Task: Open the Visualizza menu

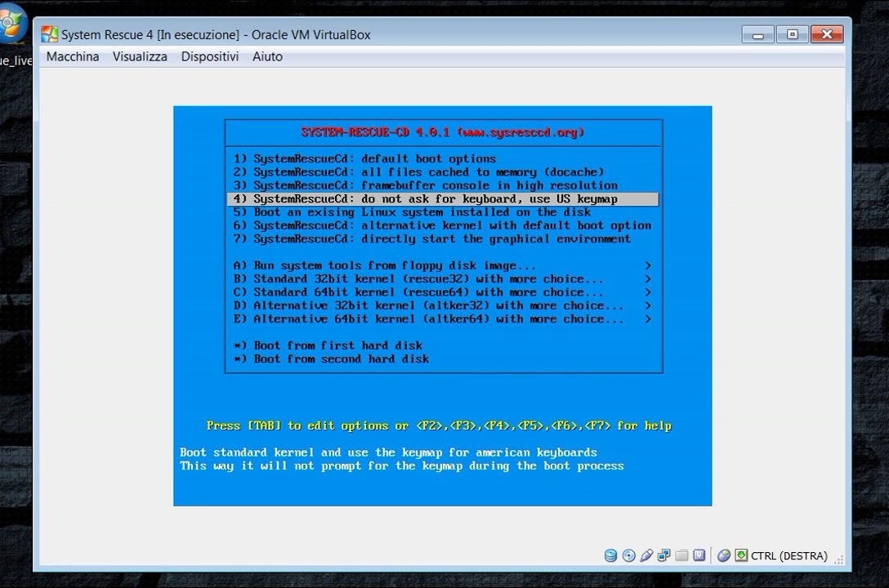Action: point(140,56)
